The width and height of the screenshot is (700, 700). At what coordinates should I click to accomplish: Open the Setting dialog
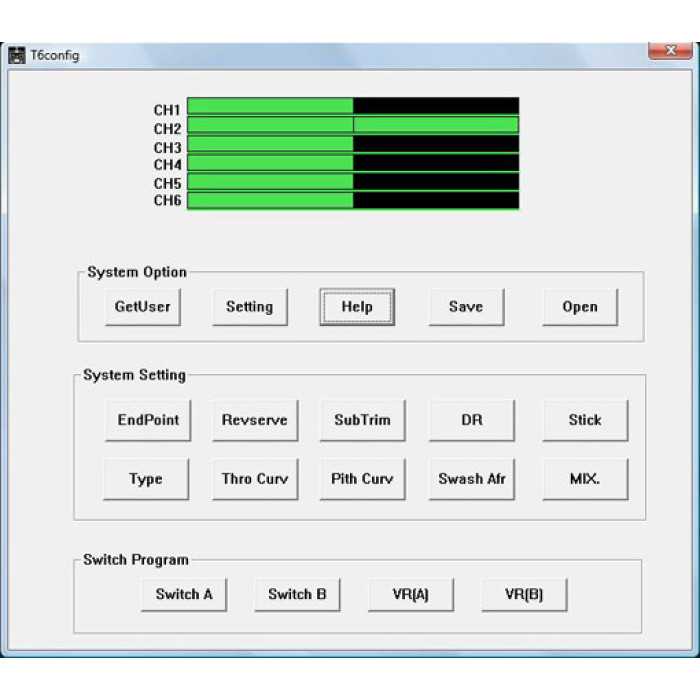point(249,307)
